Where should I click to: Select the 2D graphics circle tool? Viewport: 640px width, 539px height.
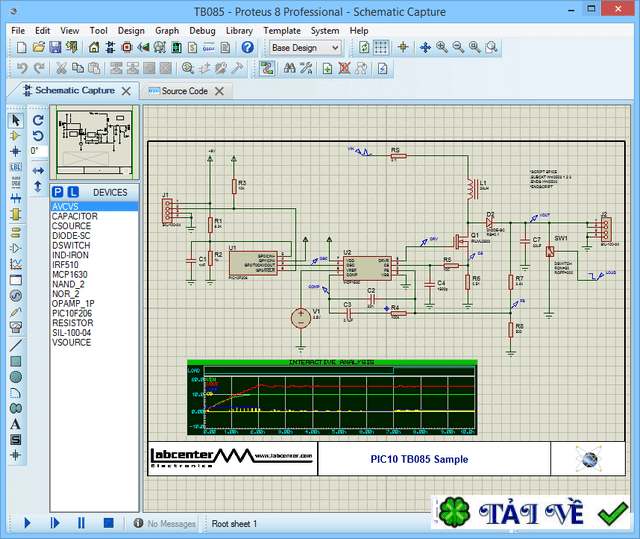(16, 376)
